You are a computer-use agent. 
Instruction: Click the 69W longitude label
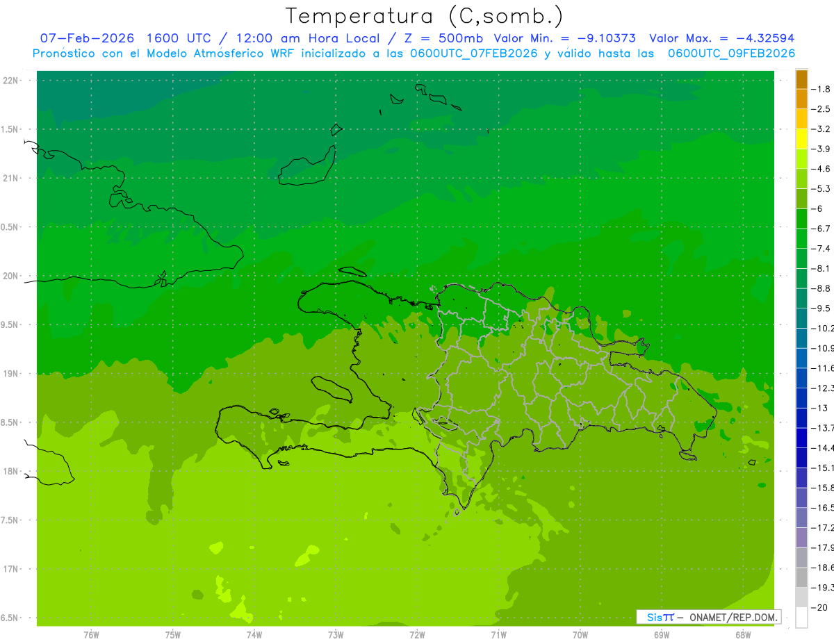point(662,635)
